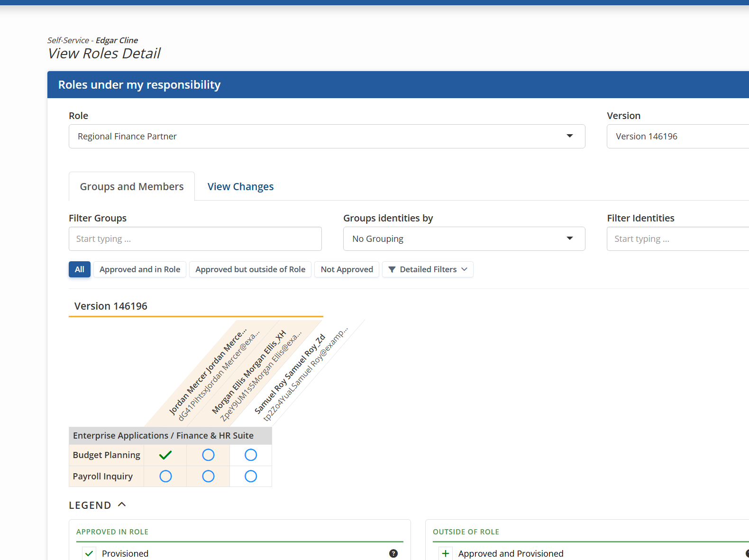The image size is (749, 560).
Task: Click Samuel Roy's Payroll Inquiry circle
Action: 251,476
